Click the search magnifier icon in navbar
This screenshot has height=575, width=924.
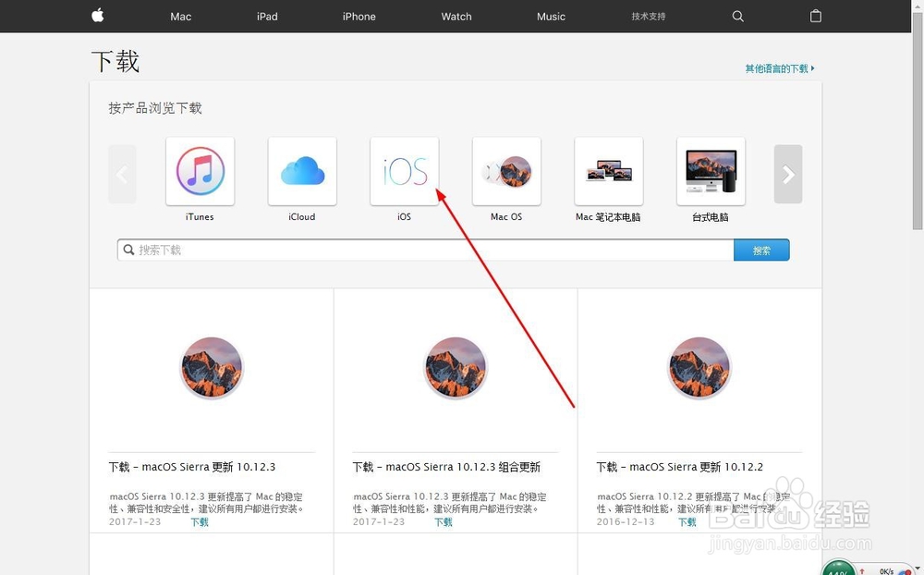tap(737, 16)
